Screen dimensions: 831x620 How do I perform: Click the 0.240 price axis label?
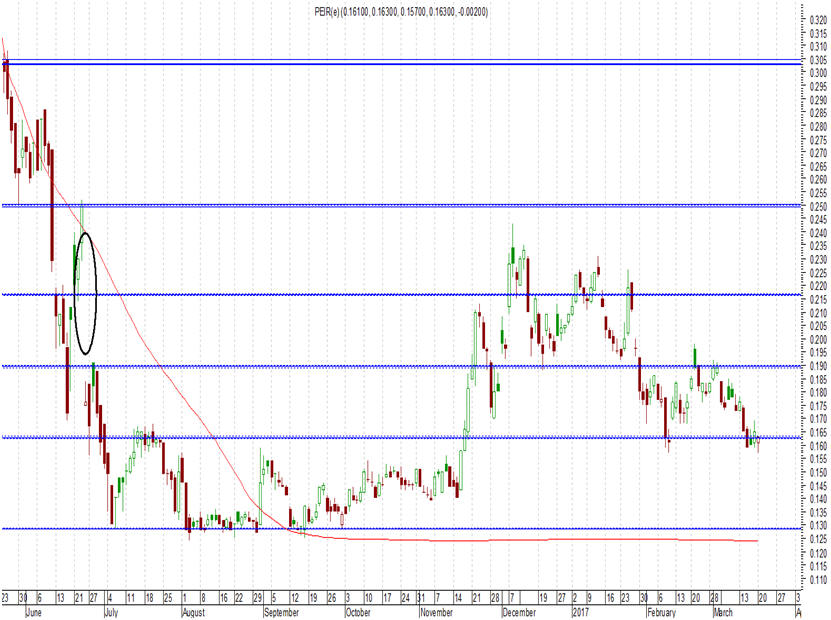click(x=818, y=233)
